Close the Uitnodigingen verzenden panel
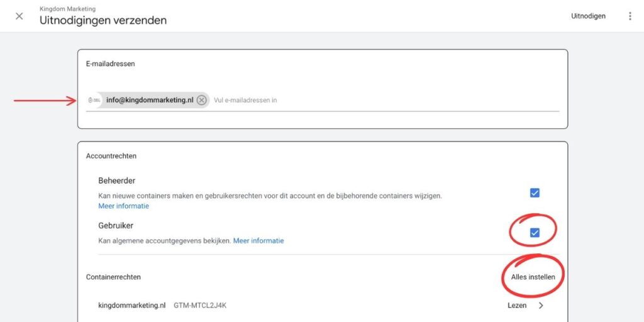Screen dimensions: 644x322 click(19, 16)
